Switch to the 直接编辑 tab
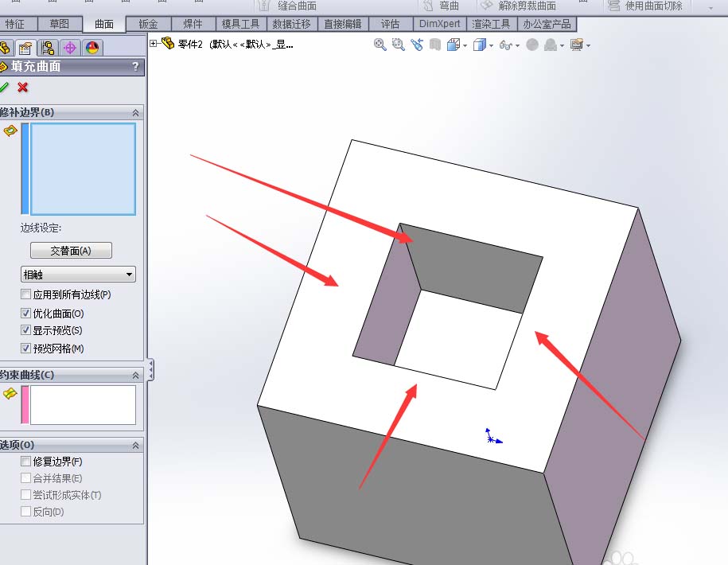This screenshot has height=565, width=728. 343,24
